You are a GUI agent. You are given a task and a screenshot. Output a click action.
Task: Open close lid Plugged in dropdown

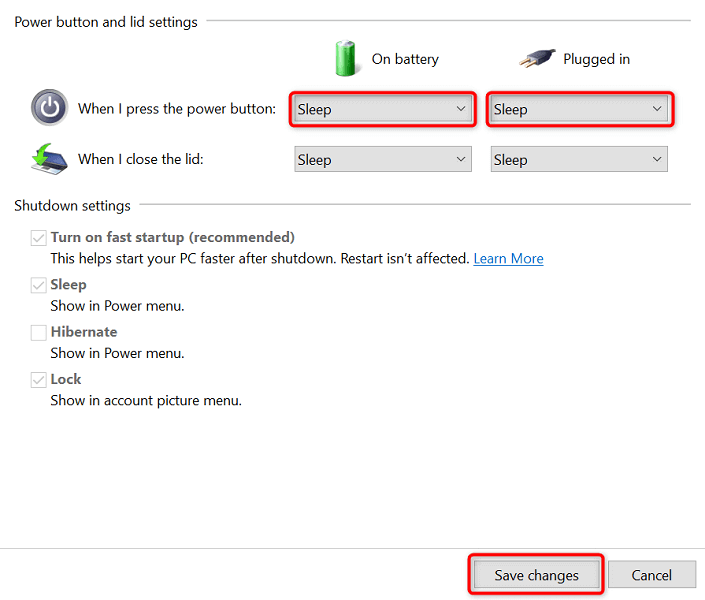(x=579, y=159)
